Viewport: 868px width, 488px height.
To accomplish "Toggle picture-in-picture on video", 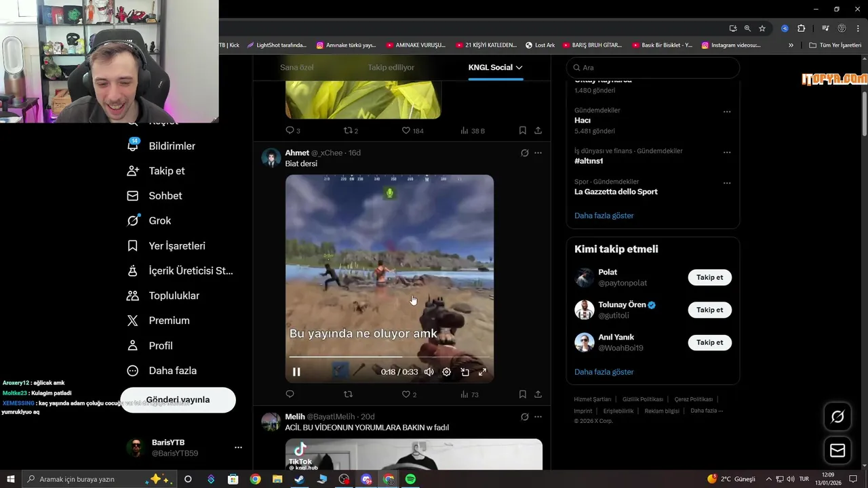I will 465,371.
